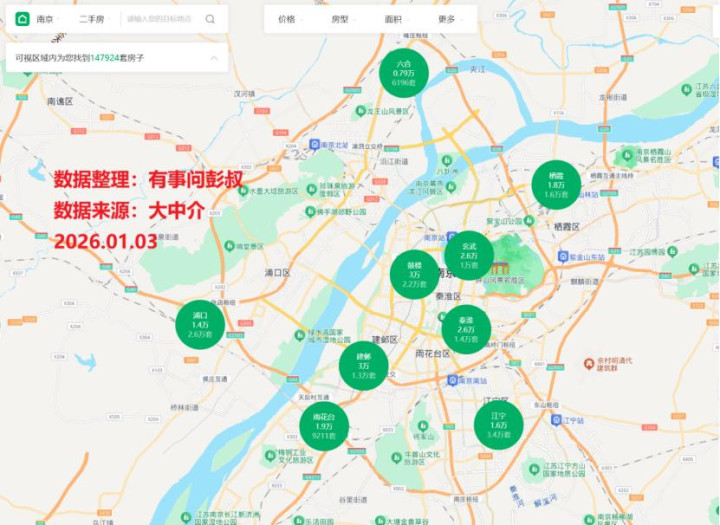Image resolution: width=720 pixels, height=525 pixels.
Task: Open the 更多 filter dropdown
Action: point(450,19)
